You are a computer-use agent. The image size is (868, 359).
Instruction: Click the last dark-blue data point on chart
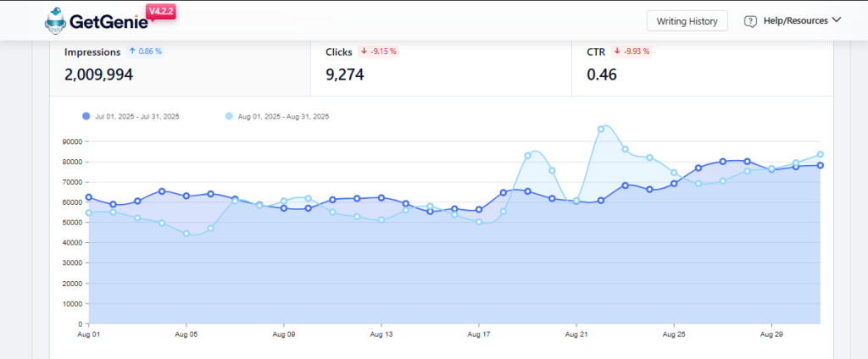(x=821, y=165)
